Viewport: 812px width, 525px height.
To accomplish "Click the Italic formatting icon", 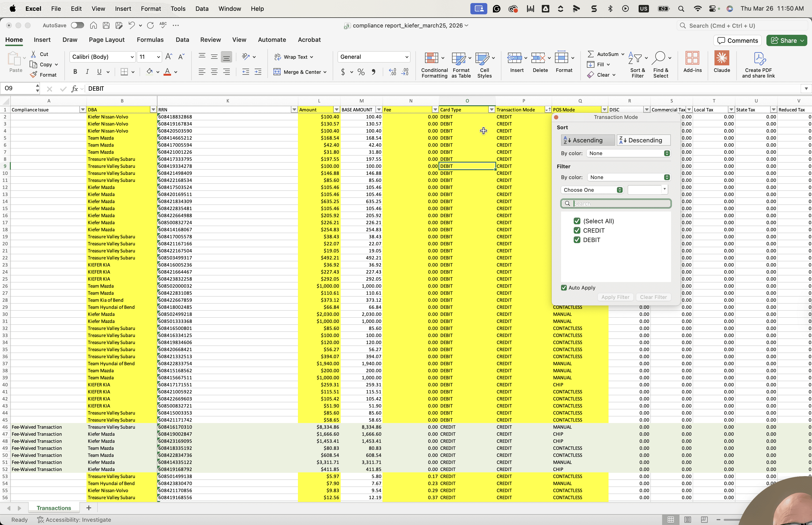I will click(x=87, y=72).
